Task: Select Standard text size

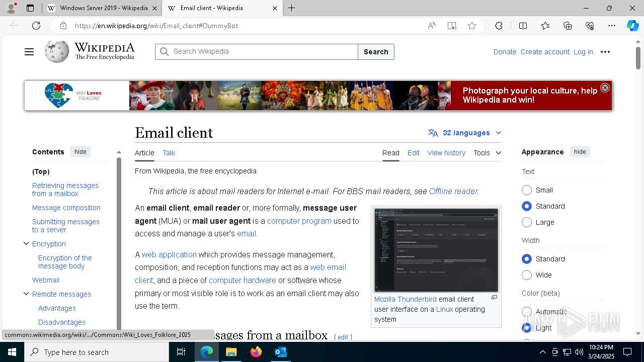Action: (527, 206)
